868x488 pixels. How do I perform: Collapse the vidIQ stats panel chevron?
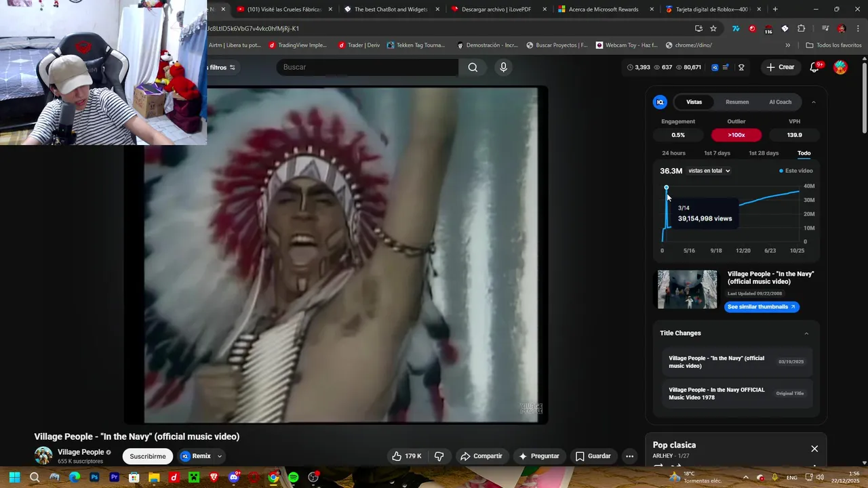coord(813,102)
